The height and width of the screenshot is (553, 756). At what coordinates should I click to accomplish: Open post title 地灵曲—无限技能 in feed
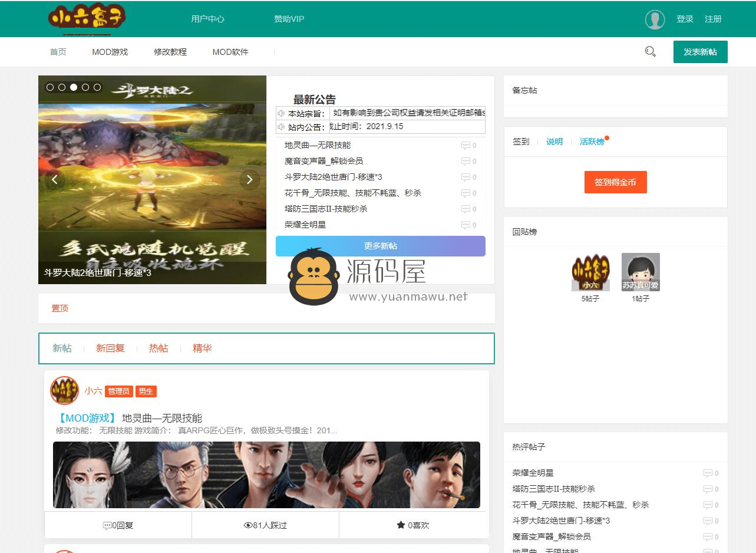[x=162, y=418]
